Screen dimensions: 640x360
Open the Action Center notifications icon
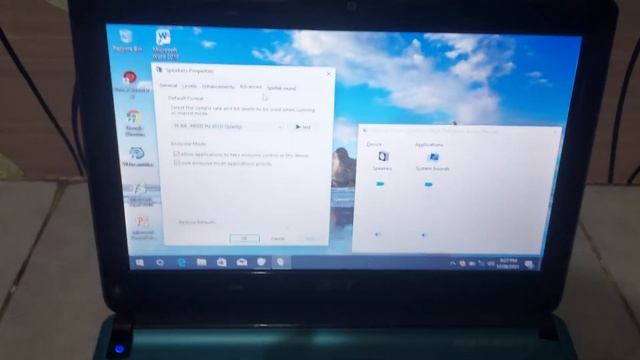pos(529,264)
